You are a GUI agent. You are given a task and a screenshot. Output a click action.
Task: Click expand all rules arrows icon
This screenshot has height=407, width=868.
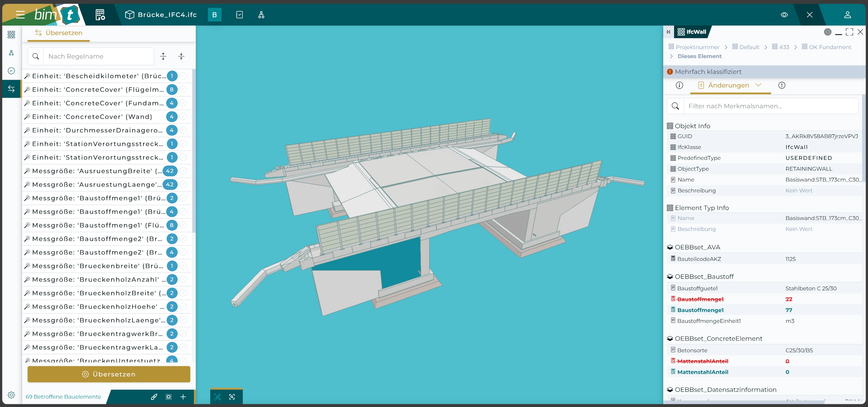tap(163, 56)
